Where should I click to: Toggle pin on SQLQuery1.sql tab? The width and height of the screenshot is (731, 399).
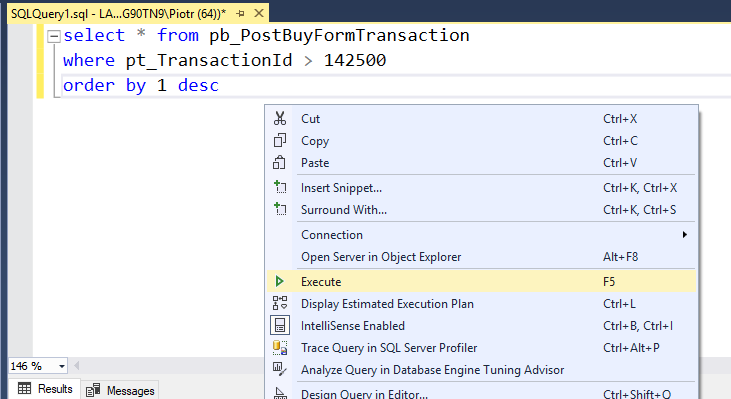tap(240, 14)
